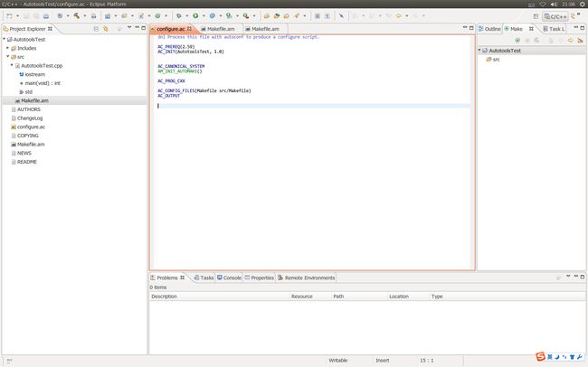
Task: Click the Pin Editor toolbar icon
Action: pos(341,16)
